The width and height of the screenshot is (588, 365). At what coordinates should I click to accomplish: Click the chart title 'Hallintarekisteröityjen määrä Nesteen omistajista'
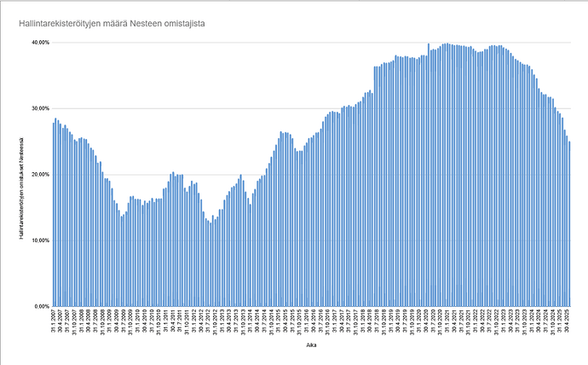(112, 24)
